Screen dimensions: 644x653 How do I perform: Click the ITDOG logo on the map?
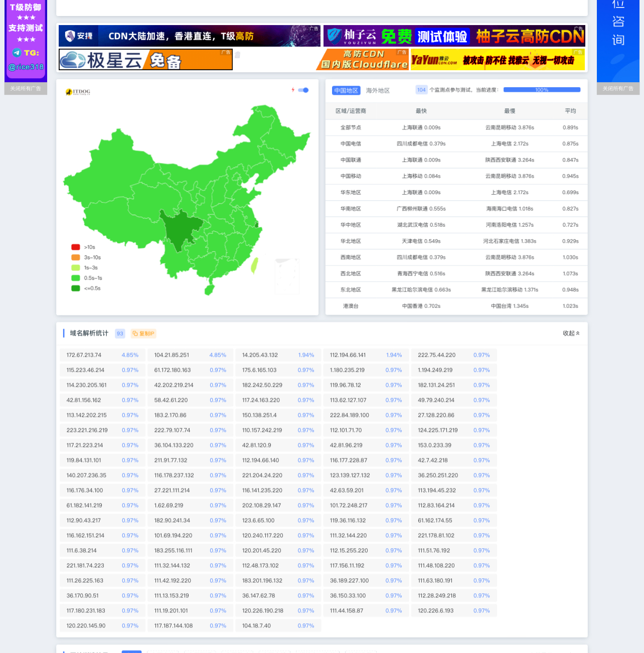point(78,92)
